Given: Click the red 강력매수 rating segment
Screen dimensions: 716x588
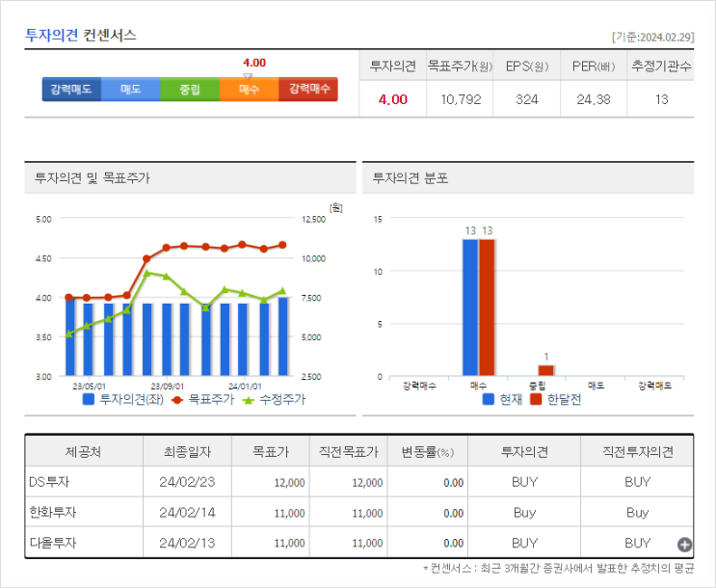Looking at the screenshot, I should 308,89.
